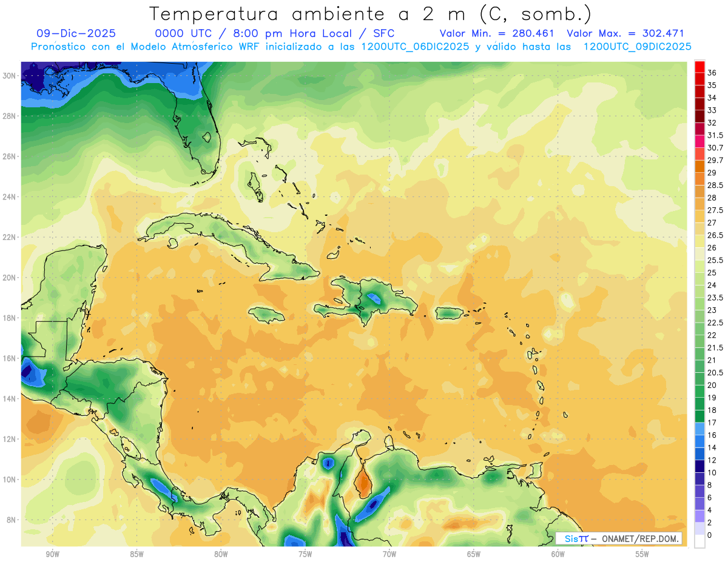The image size is (728, 562).
Task: Click the '75W' longitude axis label
Action: coord(305,554)
